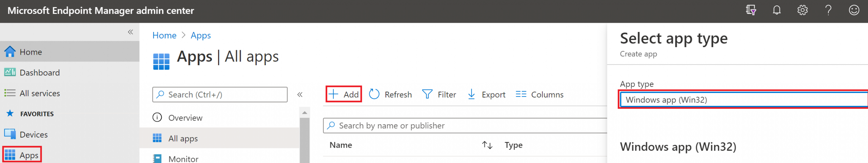The height and width of the screenshot is (163, 868).
Task: Open Dashboard from the sidebar
Action: 70,72
